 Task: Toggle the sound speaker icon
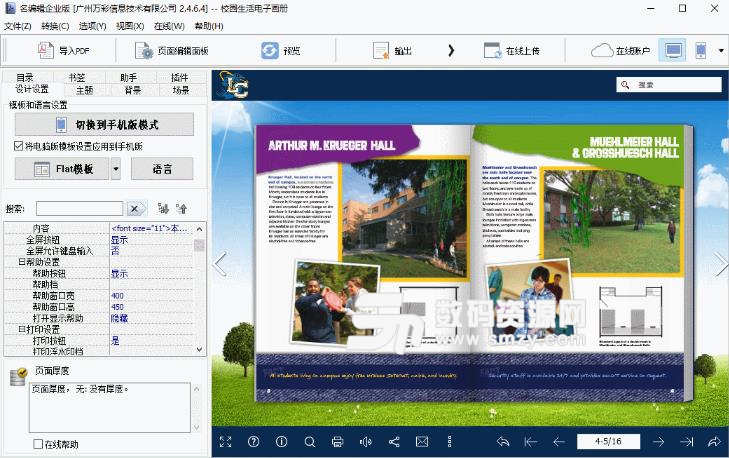click(x=365, y=441)
